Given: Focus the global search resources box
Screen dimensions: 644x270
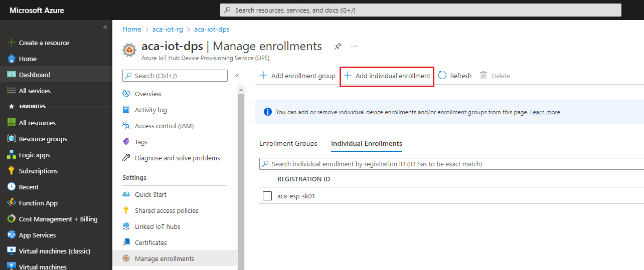Looking at the screenshot, I should 421,10.
